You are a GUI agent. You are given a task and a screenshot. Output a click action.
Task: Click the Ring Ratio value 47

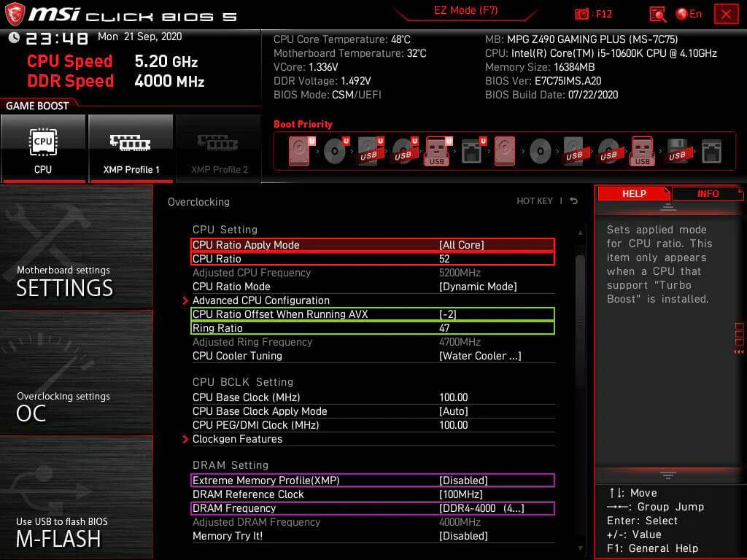click(x=444, y=328)
